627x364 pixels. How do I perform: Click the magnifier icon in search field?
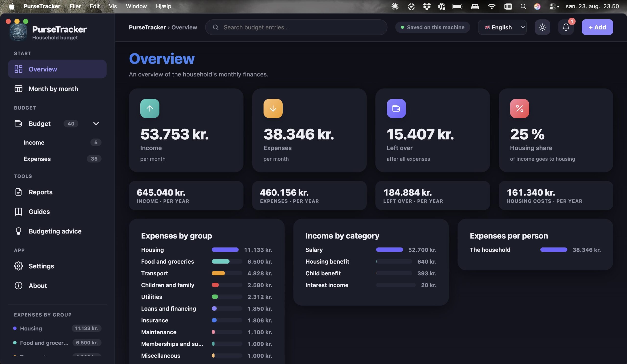(x=216, y=27)
